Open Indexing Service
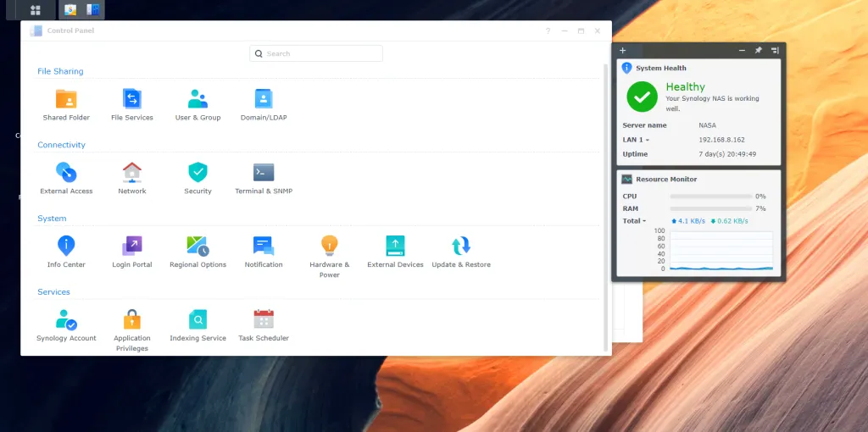This screenshot has height=432, width=868. point(198,326)
